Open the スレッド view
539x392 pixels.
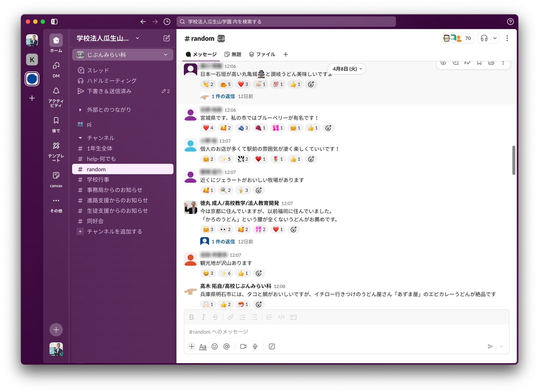123,70
